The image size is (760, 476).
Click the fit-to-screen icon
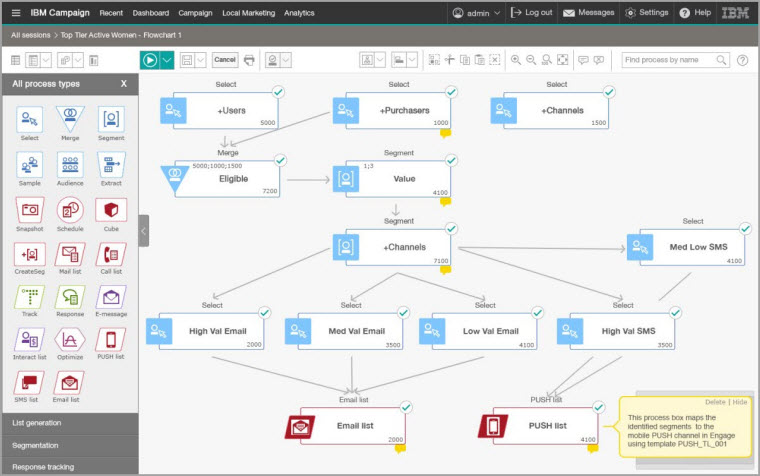click(x=562, y=60)
